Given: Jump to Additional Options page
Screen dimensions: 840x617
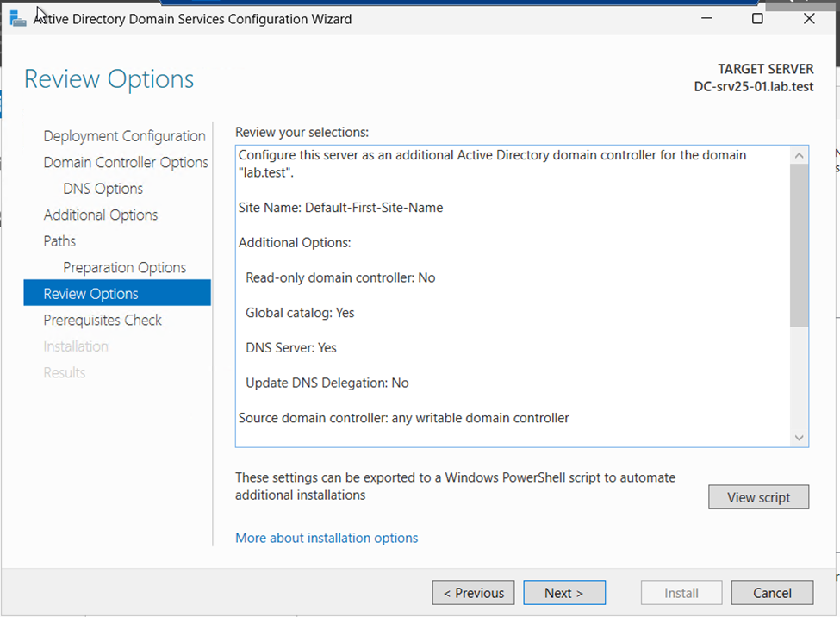Looking at the screenshot, I should (101, 215).
